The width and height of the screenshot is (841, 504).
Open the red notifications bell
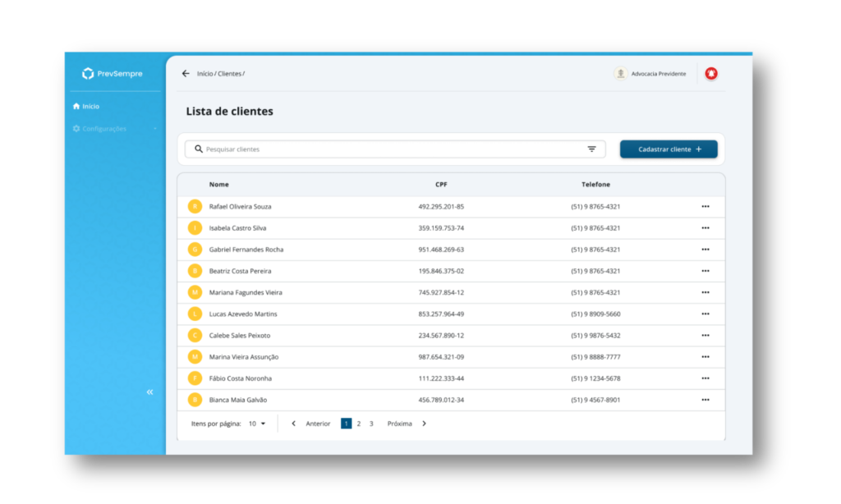click(711, 74)
